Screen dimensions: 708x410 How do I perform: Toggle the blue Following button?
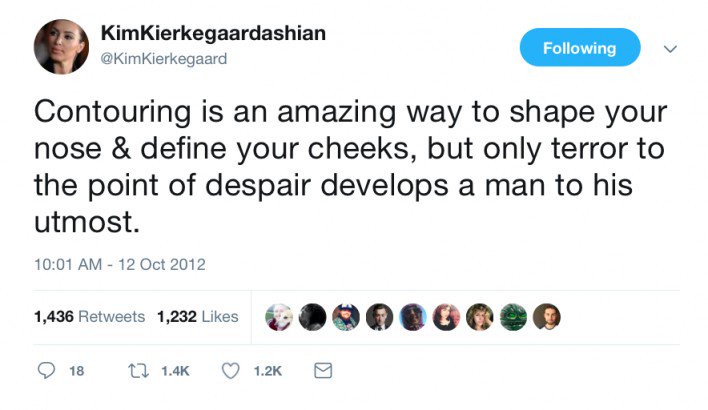click(580, 48)
